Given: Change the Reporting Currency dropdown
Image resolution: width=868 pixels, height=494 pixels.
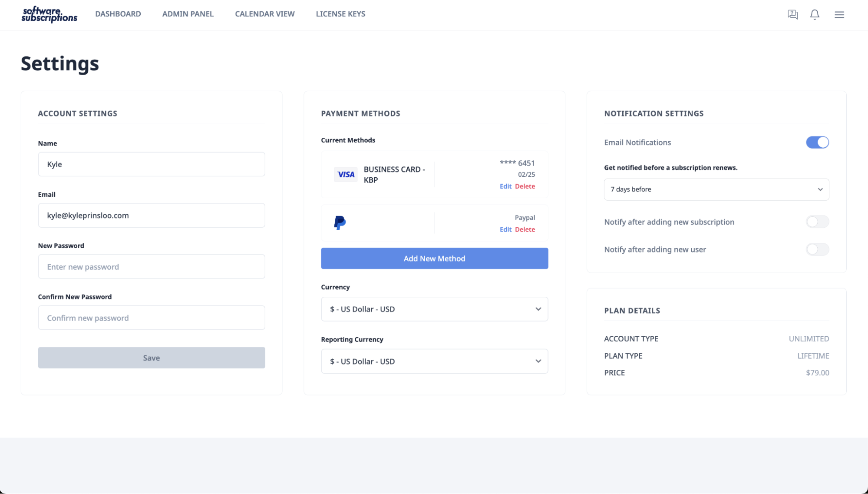Looking at the screenshot, I should [434, 361].
